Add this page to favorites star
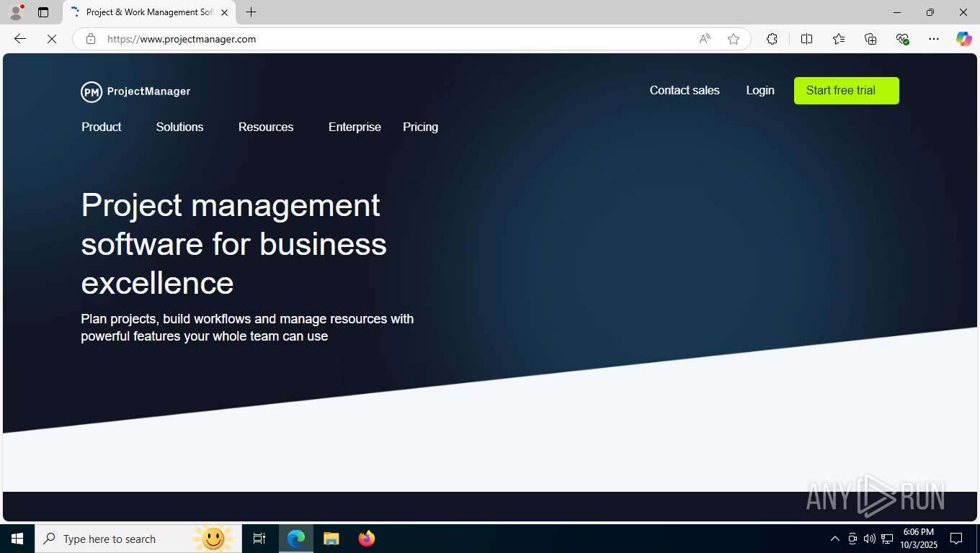The height and width of the screenshot is (553, 980). [x=734, y=39]
